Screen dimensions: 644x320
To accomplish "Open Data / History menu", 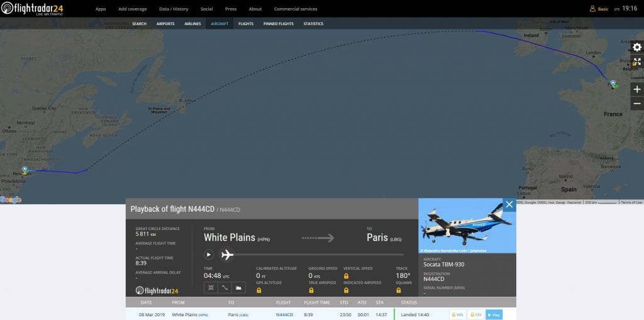I will [174, 9].
